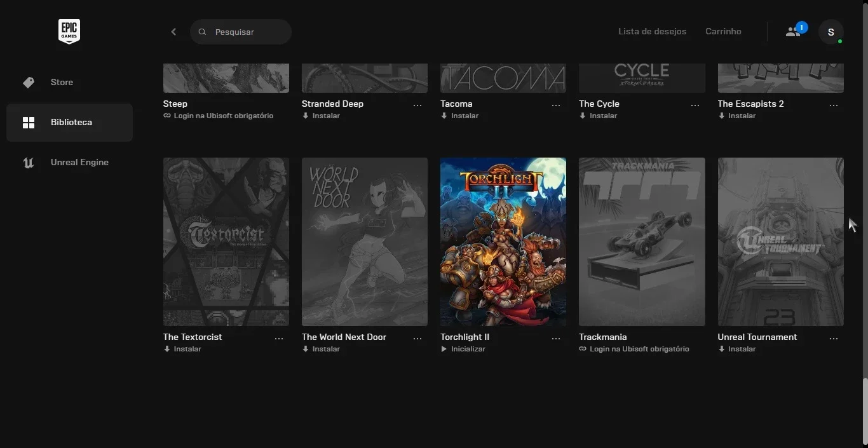Open options menu for Torchlight II
The width and height of the screenshot is (868, 448).
click(x=556, y=339)
